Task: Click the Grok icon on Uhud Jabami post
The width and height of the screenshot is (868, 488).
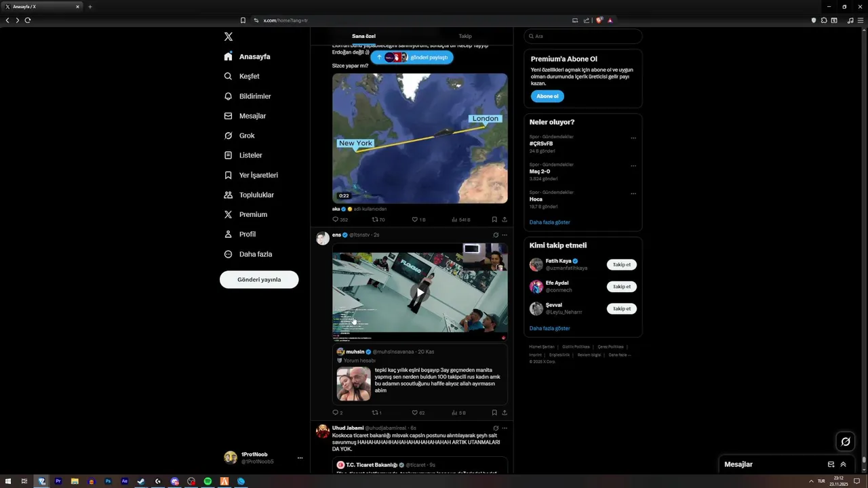Action: [x=496, y=428]
